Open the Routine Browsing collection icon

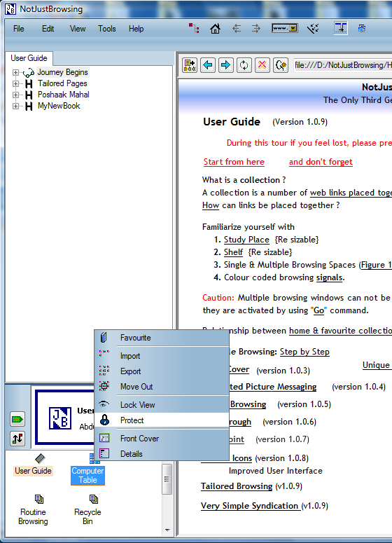point(33,509)
